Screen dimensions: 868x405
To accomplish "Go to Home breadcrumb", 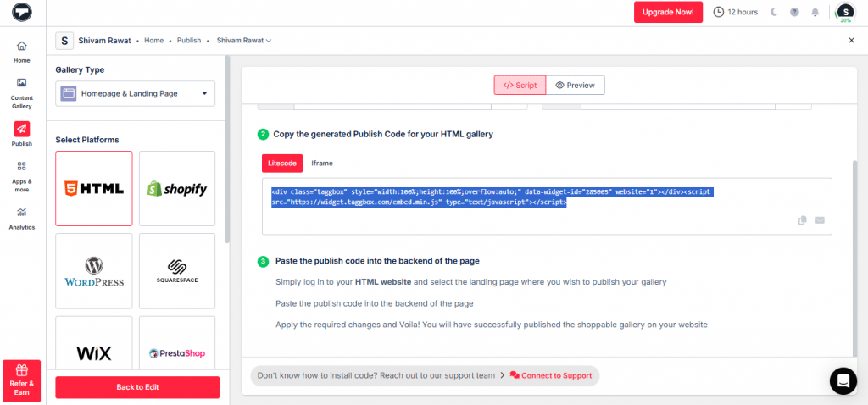I will point(154,41).
